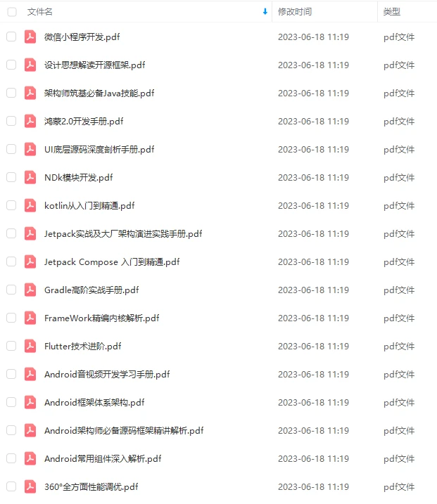This screenshot has height=504, width=437.
Task: Click PDF icon of 360°全方面性能调优.pdf
Action: pyautogui.click(x=30, y=486)
